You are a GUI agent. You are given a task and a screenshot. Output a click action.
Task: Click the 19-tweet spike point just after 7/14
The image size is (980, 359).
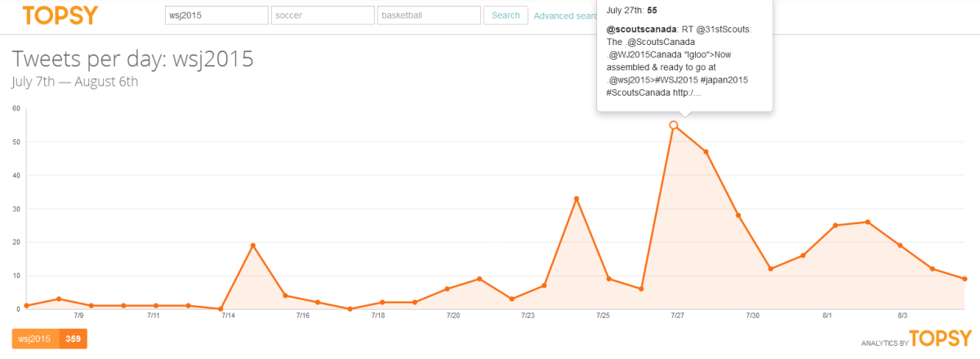pos(253,245)
